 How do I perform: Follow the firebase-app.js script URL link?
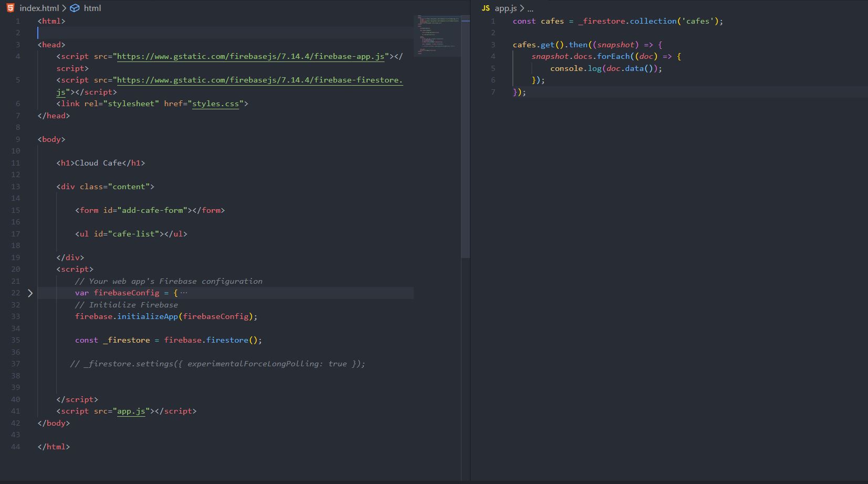(250, 56)
